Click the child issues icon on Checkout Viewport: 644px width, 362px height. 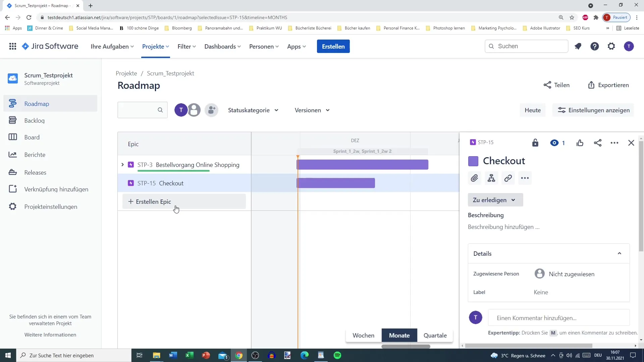pos(491,178)
